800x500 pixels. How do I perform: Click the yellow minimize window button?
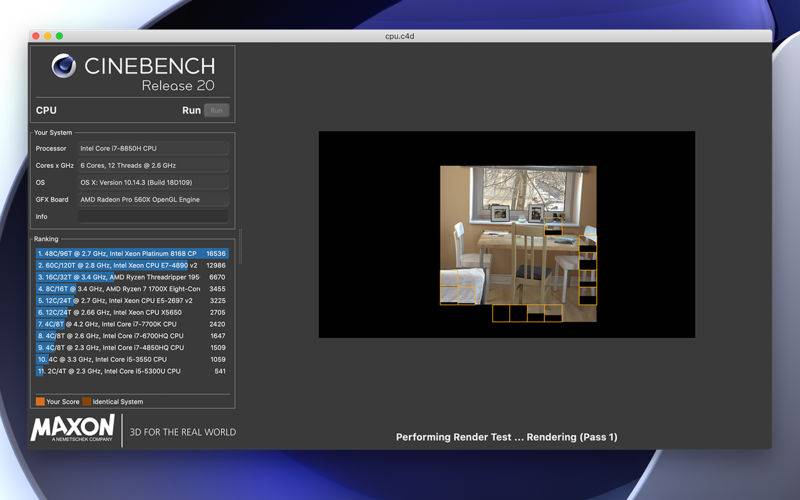click(47, 36)
